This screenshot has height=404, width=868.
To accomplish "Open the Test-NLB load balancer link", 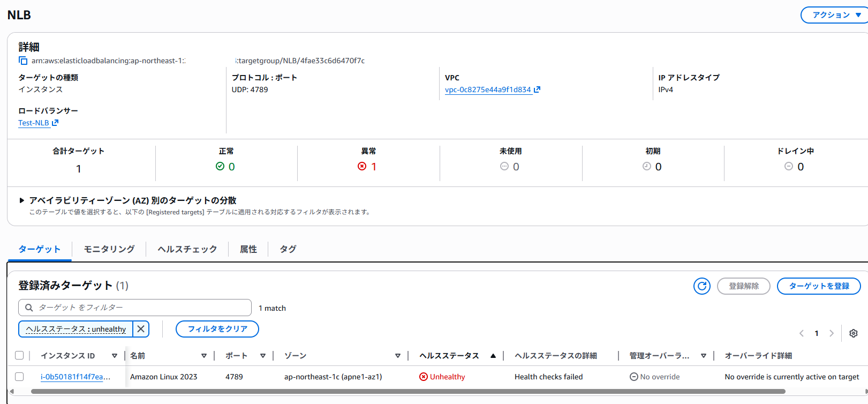I will (x=34, y=123).
